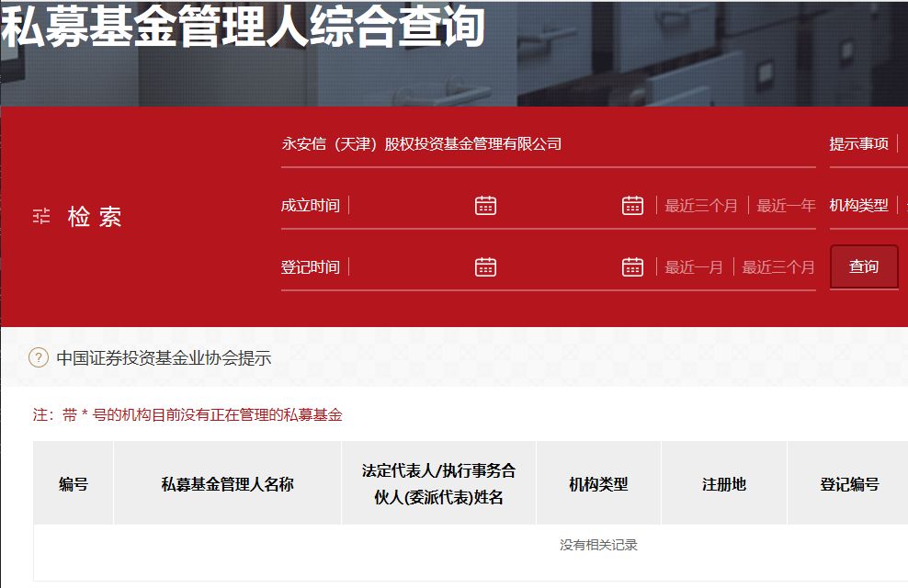Select 最近一年 for 成立时间

[x=786, y=206]
